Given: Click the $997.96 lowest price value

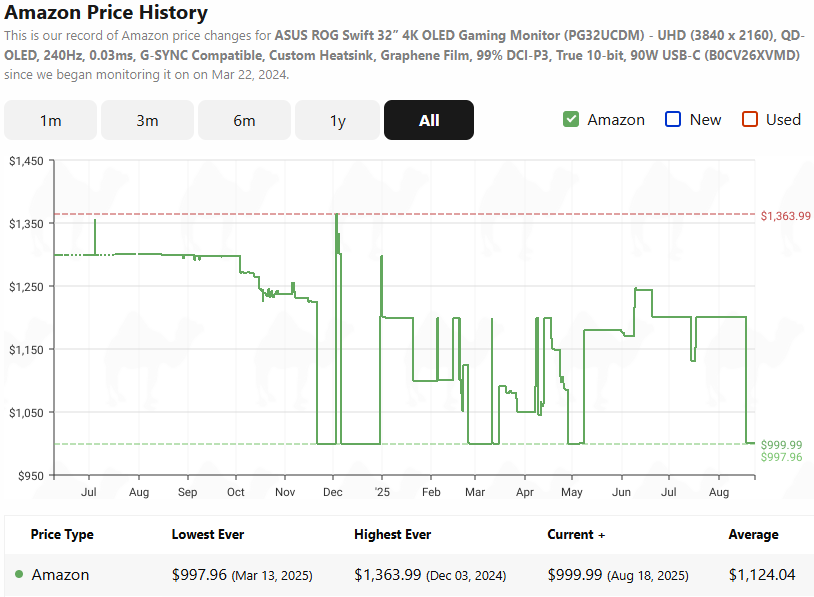Looking at the screenshot, I should click(x=199, y=575).
